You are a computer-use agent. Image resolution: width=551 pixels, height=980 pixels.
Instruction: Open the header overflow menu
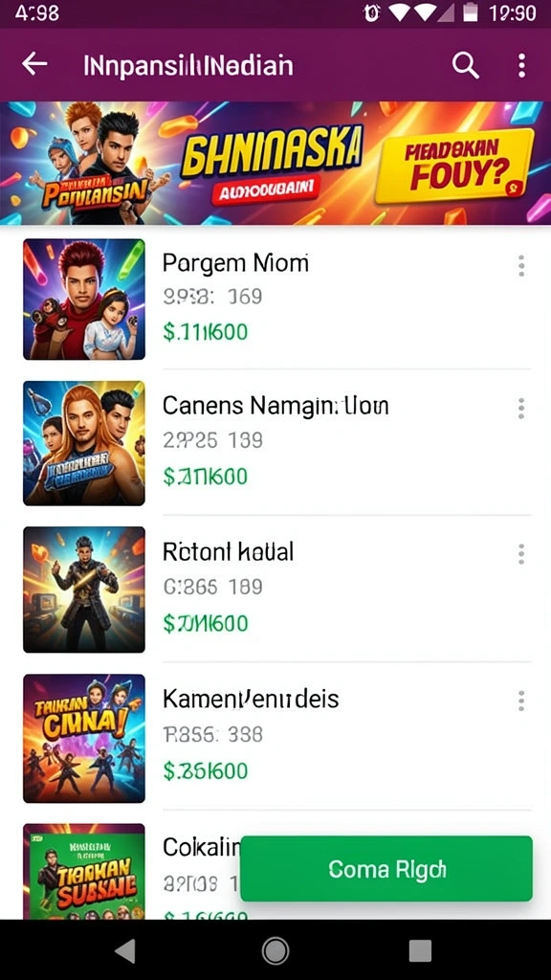(521, 65)
